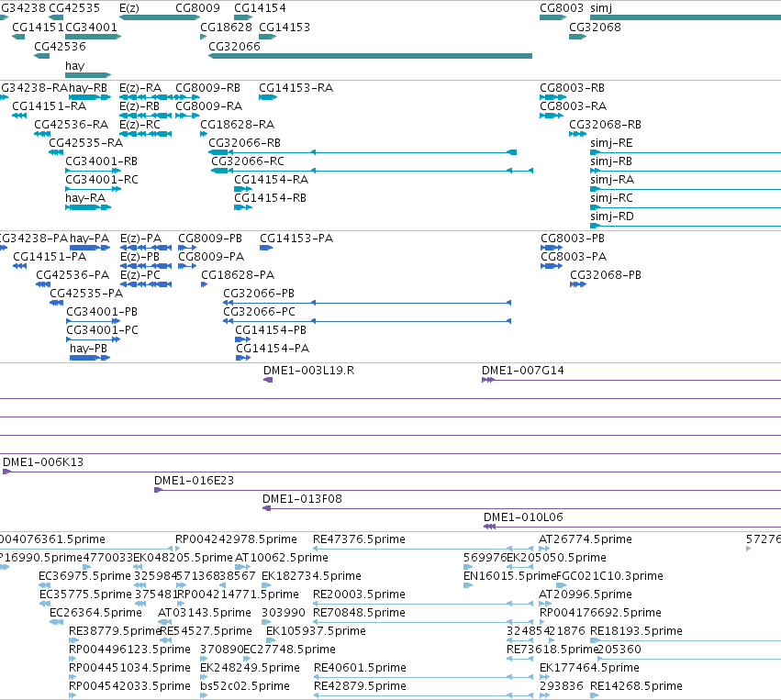781x700 pixels.
Task: Open the RP004242978.5prime EST label
Action: [236, 539]
